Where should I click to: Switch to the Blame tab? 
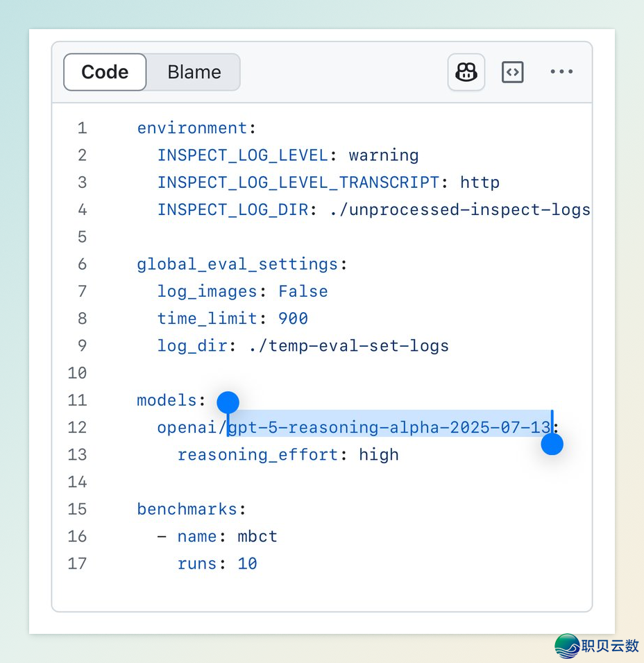(x=194, y=72)
